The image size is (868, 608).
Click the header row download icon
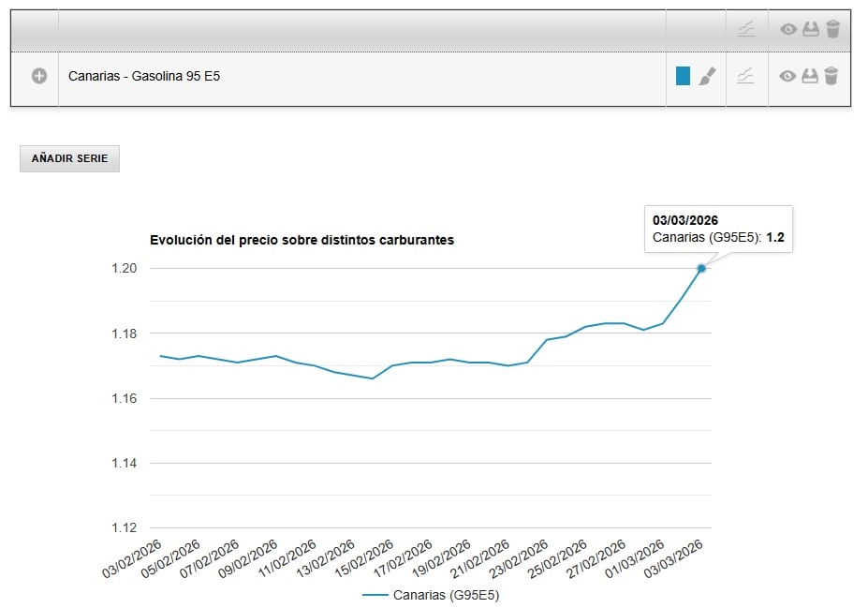pyautogui.click(x=811, y=29)
